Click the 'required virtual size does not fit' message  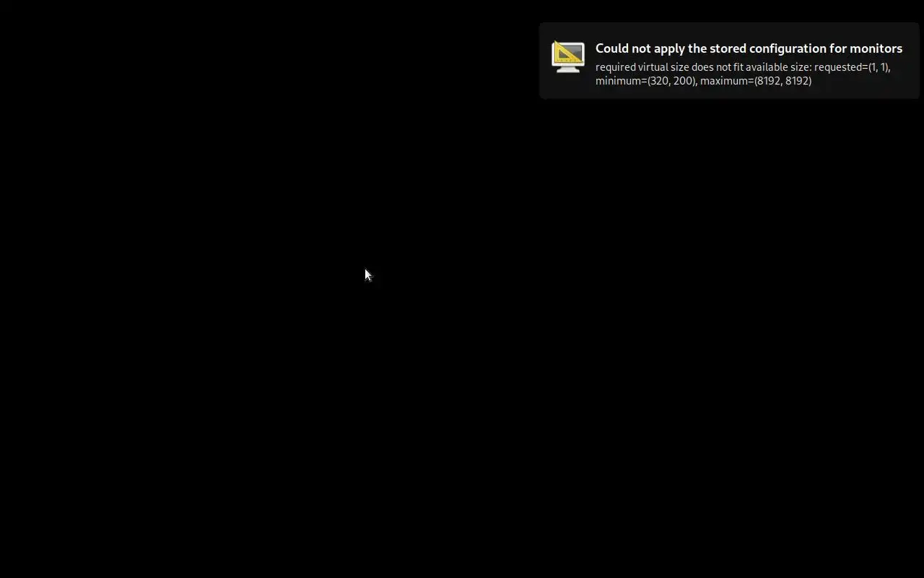(x=743, y=74)
